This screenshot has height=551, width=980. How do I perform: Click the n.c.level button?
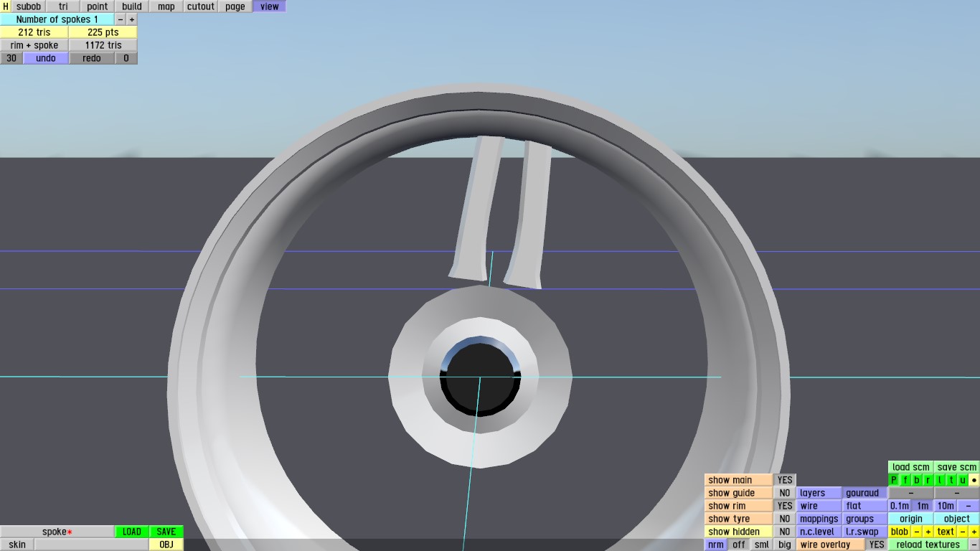[x=819, y=532]
